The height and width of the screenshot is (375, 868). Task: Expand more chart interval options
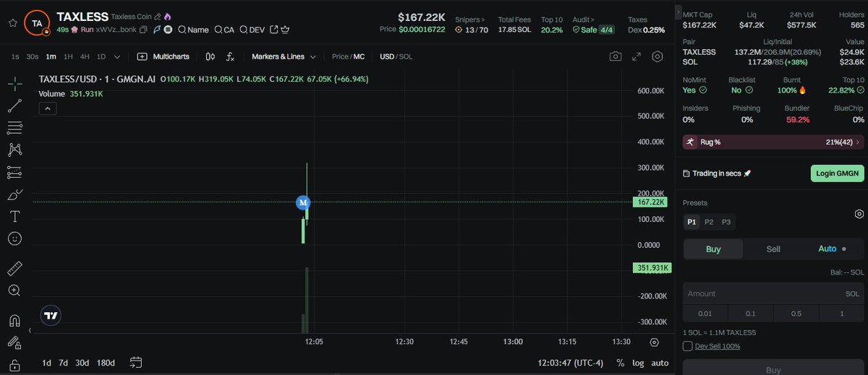[x=117, y=56]
